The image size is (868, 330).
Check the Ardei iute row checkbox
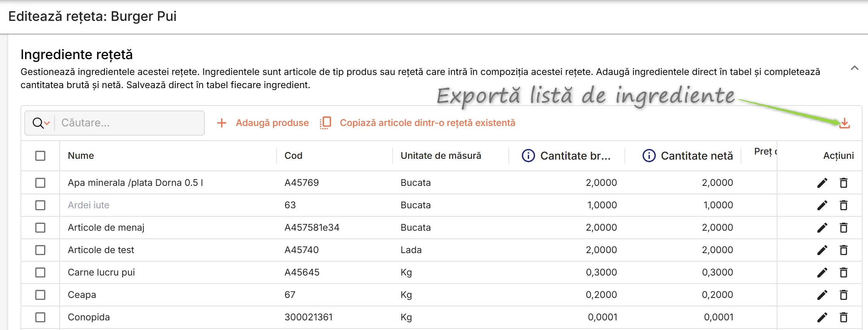pyautogui.click(x=40, y=205)
